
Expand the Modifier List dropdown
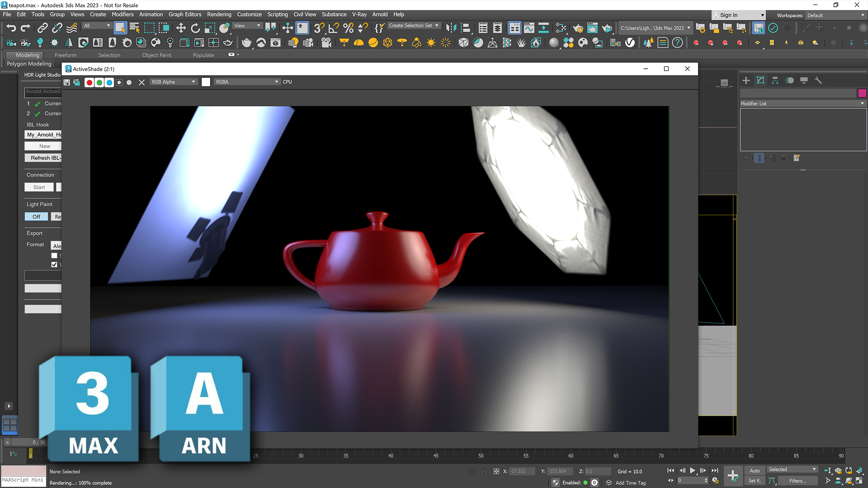pos(803,103)
